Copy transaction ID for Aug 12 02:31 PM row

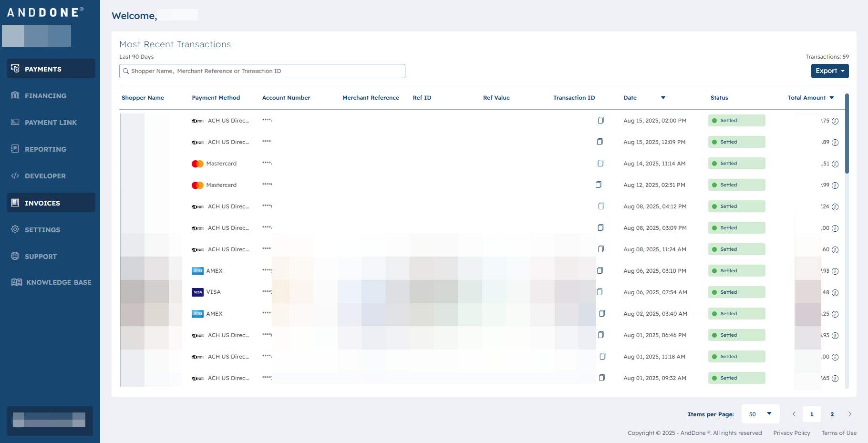coord(599,185)
